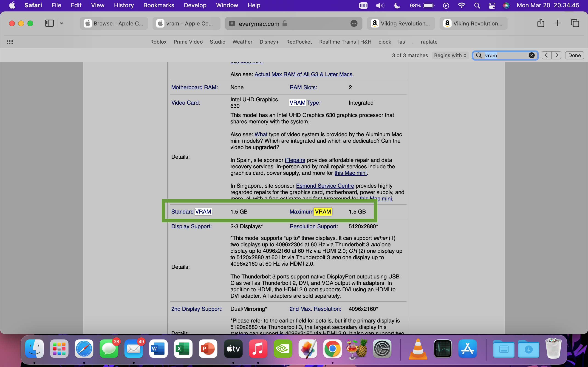
Task: Click the everymac tab's more options button
Action: 354,24
